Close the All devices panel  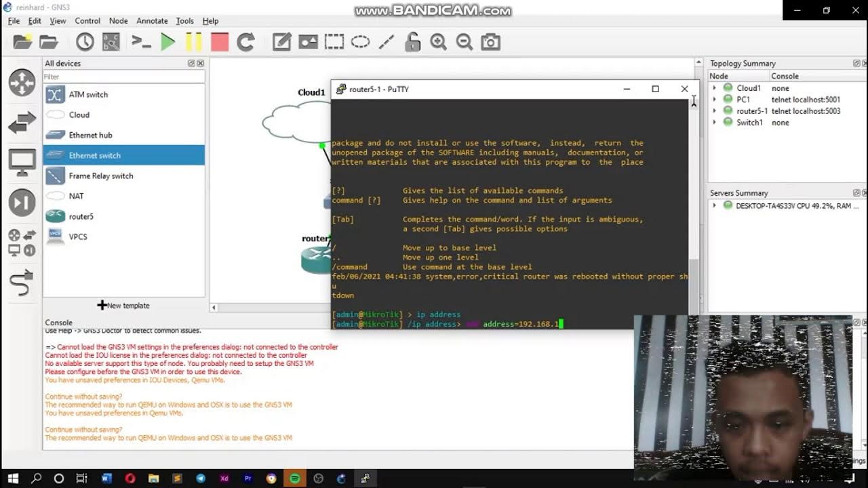[200, 63]
